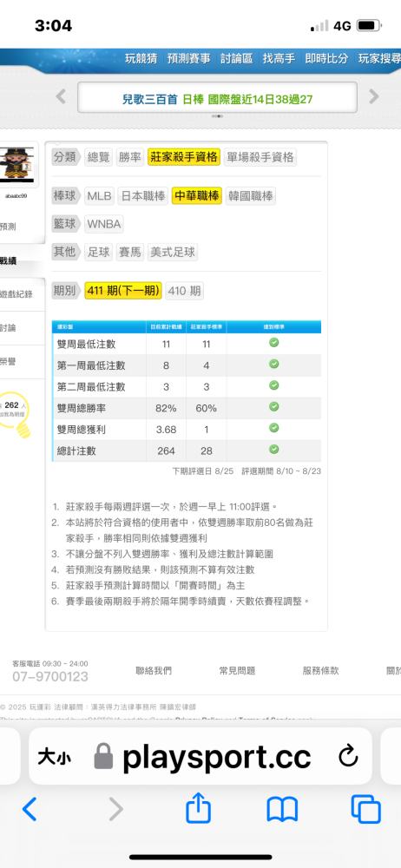Tap the Safari back arrow
The image size is (401, 868).
[30, 809]
